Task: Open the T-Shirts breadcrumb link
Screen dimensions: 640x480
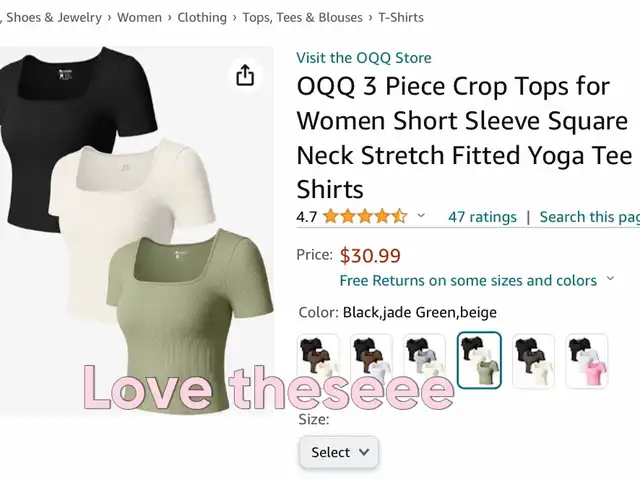Action: [x=401, y=18]
